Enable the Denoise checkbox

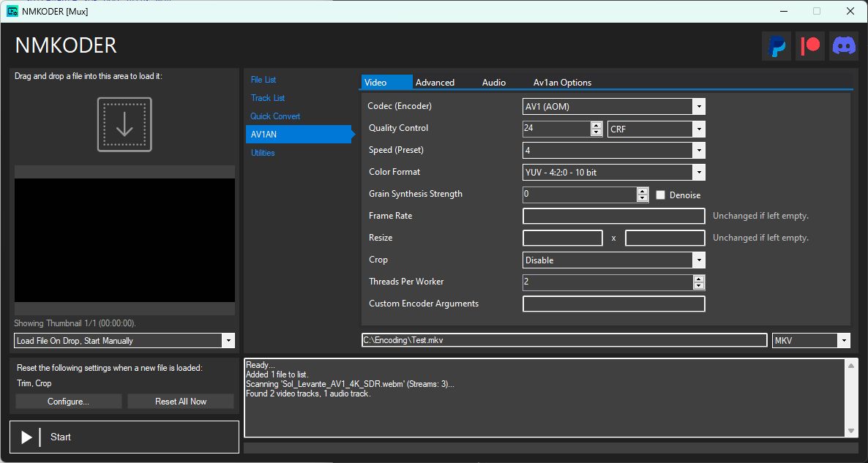pos(660,195)
